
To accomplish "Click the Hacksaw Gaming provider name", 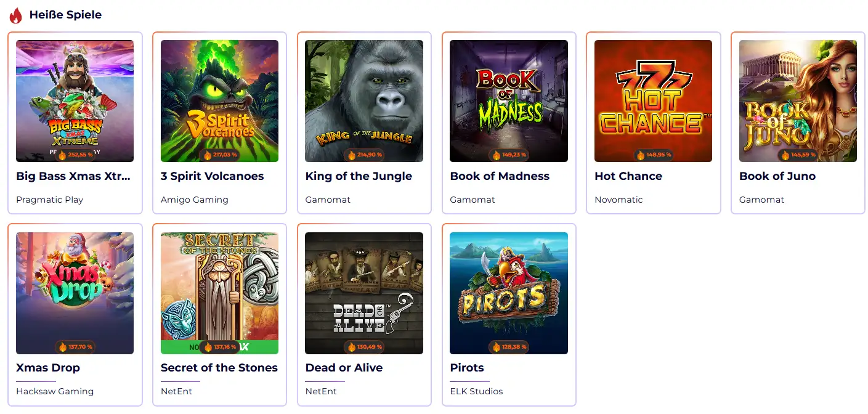I will coord(55,391).
